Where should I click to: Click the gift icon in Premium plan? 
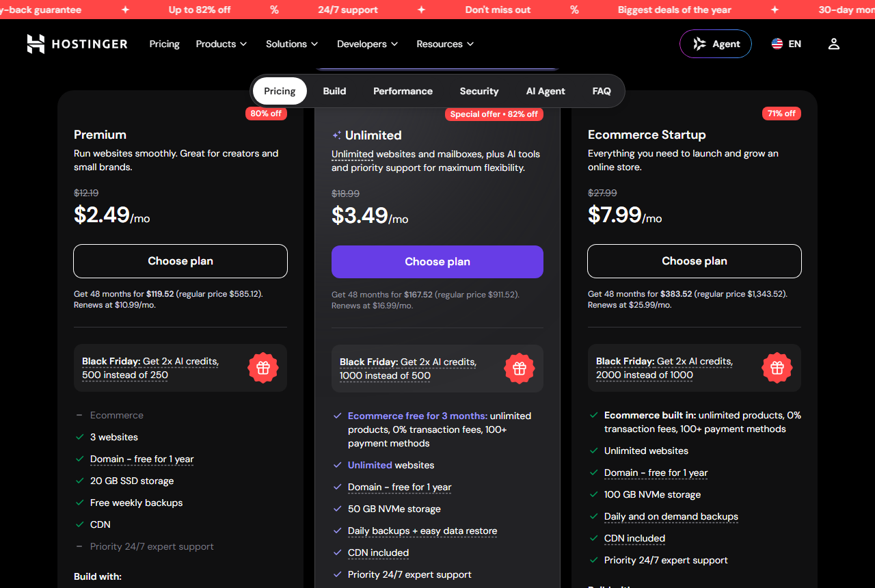[263, 368]
